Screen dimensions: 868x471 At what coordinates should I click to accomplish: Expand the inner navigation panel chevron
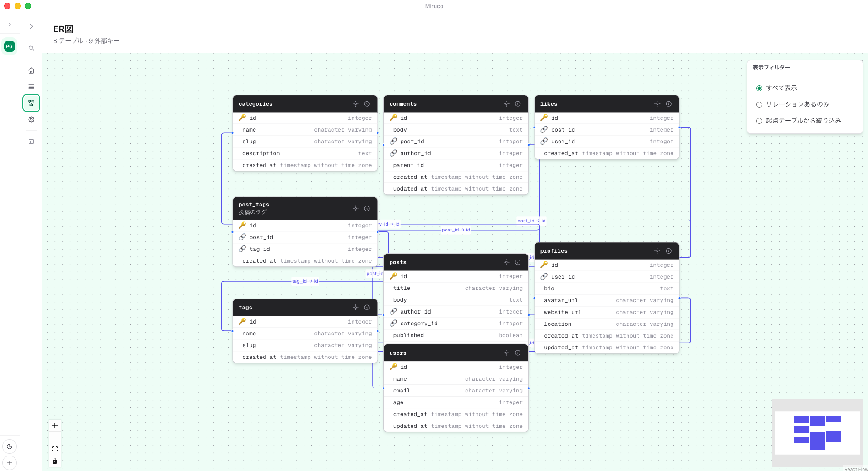coord(31,26)
